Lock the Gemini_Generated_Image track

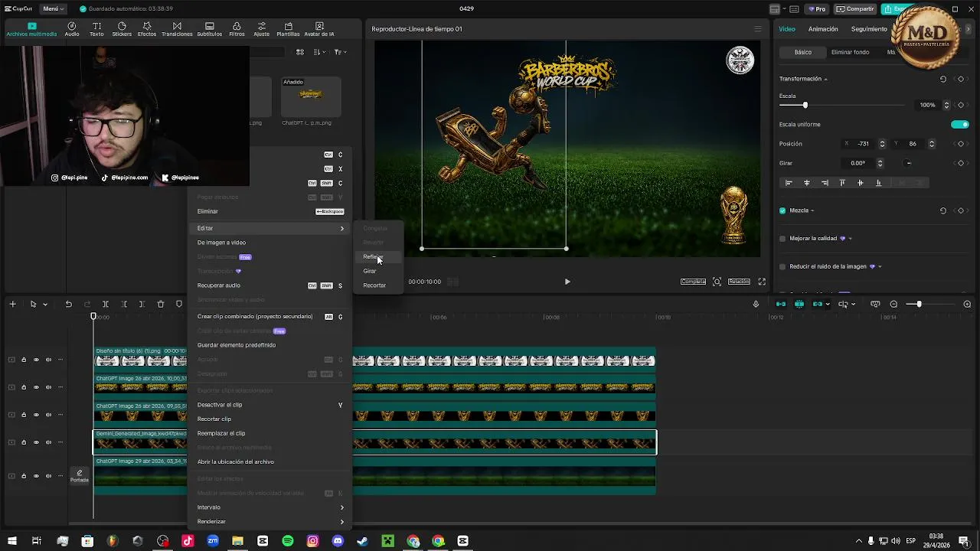click(x=24, y=442)
